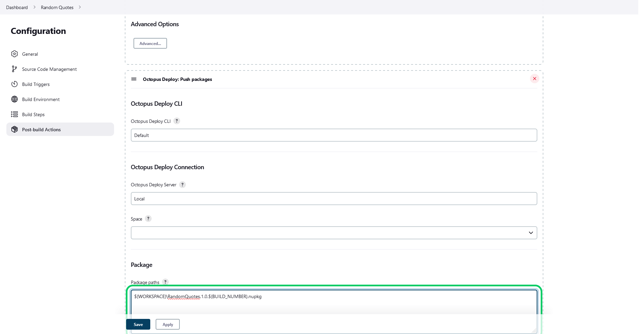Click the Build Environment globe icon
644x334 pixels.
[14, 99]
